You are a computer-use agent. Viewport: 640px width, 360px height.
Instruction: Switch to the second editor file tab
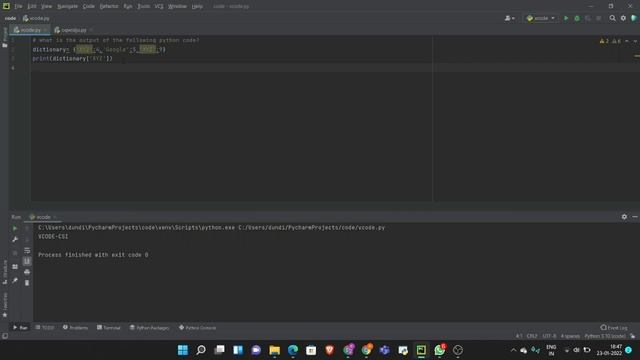click(72, 30)
